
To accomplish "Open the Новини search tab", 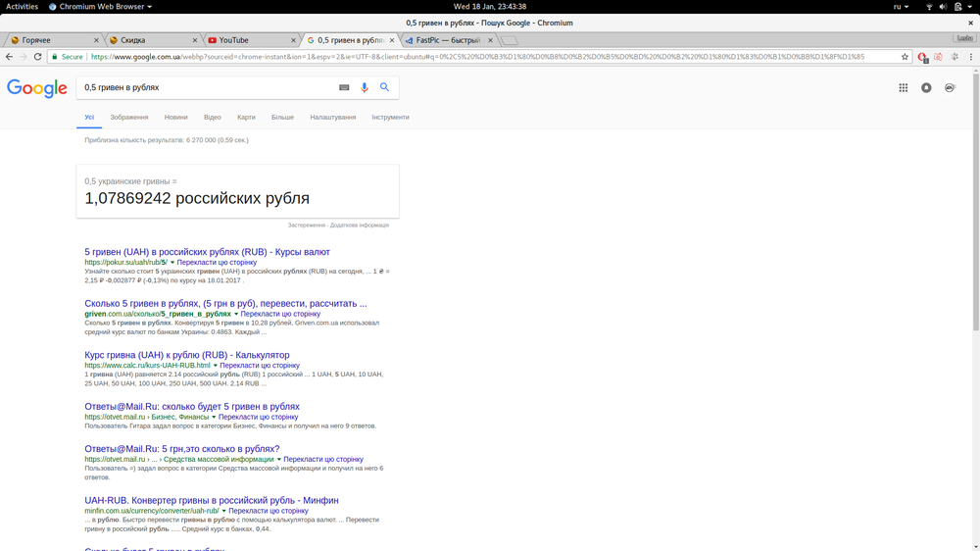I will point(175,117).
